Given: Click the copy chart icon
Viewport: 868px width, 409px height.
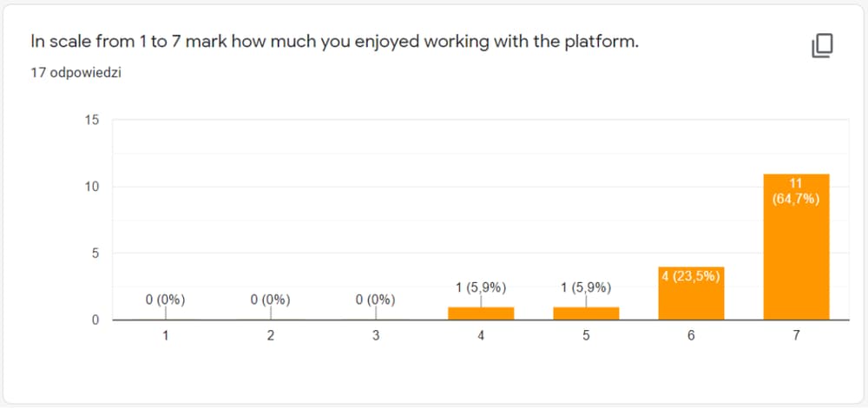Looking at the screenshot, I should [822, 46].
